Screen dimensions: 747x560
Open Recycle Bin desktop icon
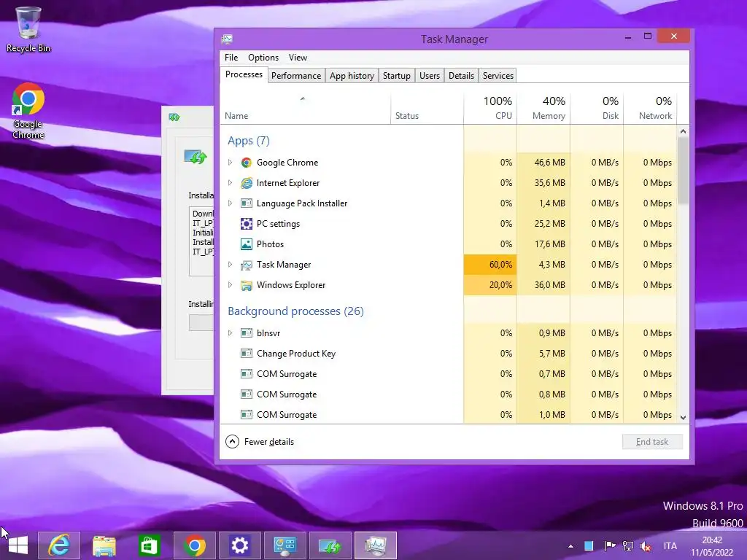[28, 29]
